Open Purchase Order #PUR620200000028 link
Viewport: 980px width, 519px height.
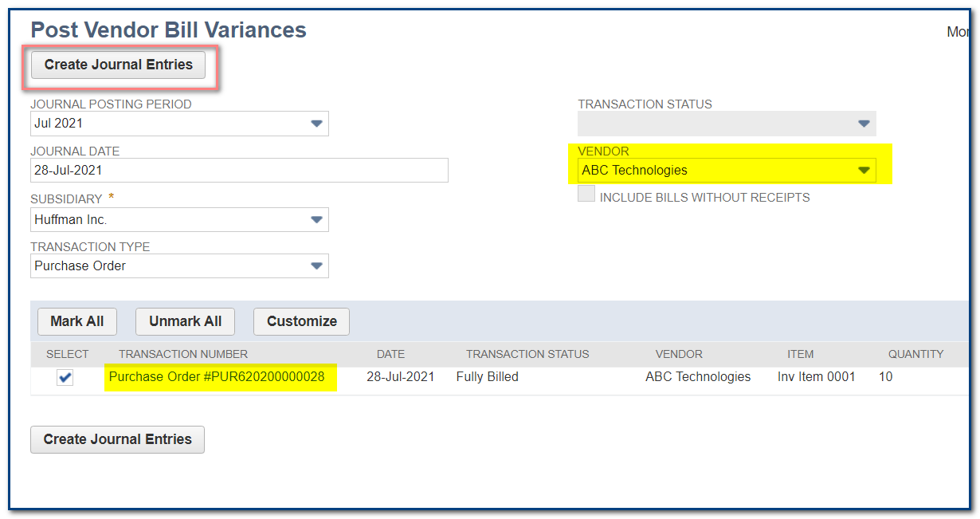click(x=217, y=377)
